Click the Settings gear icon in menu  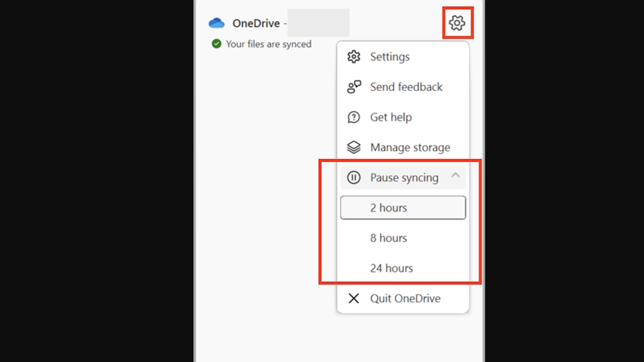click(x=354, y=56)
